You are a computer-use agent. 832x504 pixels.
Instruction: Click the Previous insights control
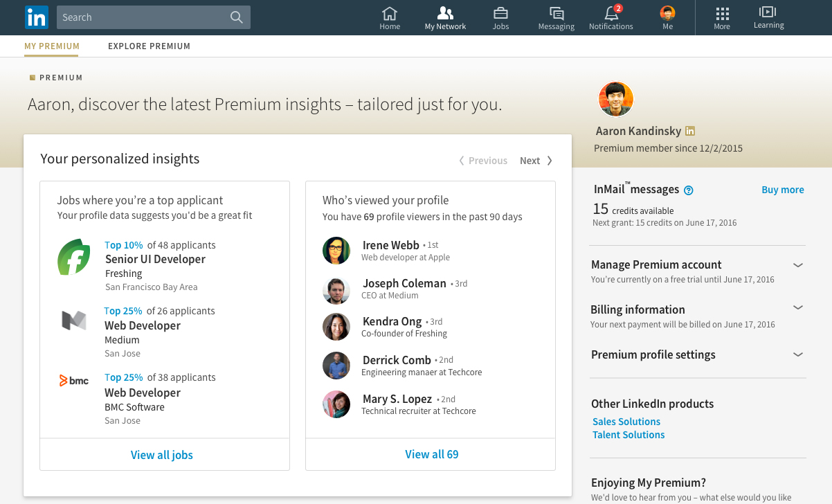pos(483,161)
